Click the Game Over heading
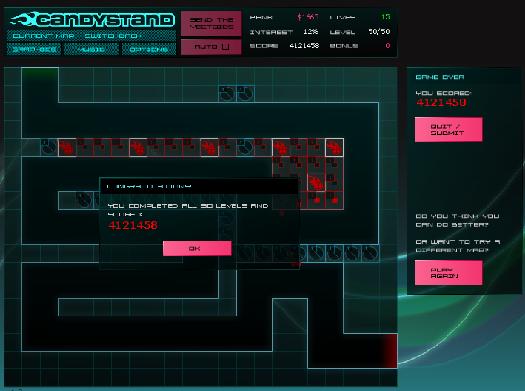Image resolution: width=525 pixels, height=391 pixels. point(440,77)
